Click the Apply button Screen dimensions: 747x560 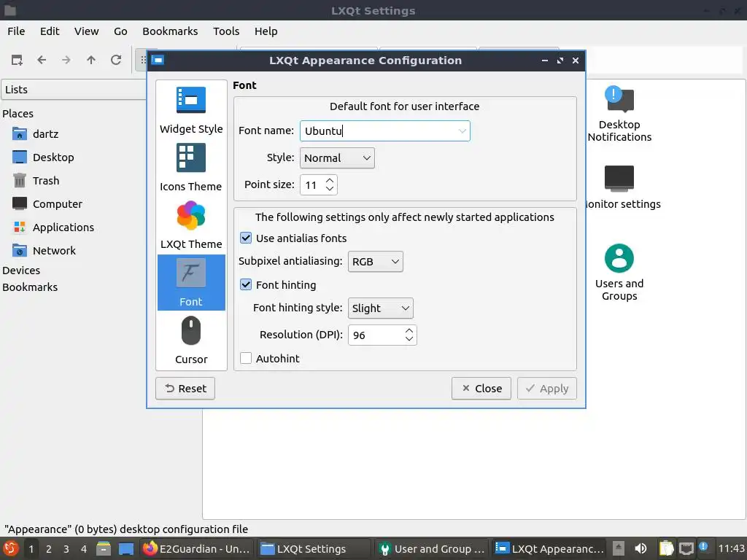(547, 389)
